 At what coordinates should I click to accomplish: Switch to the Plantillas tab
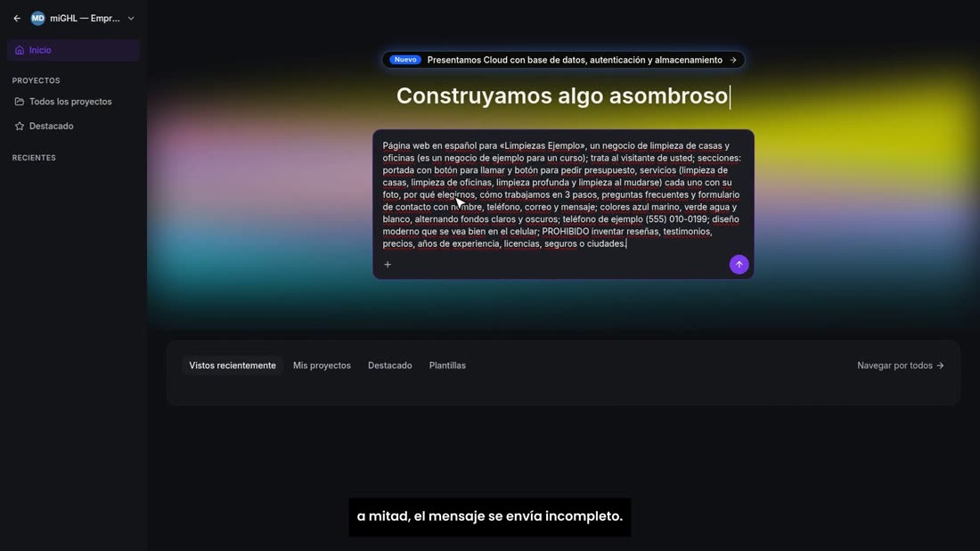447,366
